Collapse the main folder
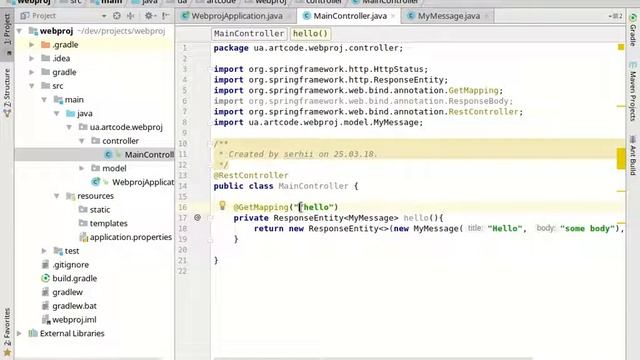This screenshot has width=640, height=360. (x=44, y=100)
